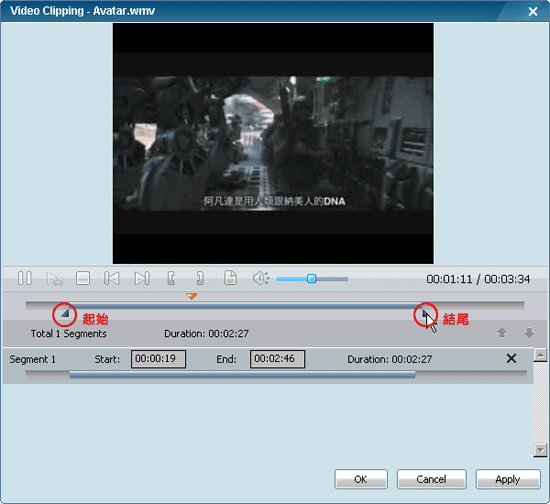Click the orange playhead marker on timeline

coord(191,296)
